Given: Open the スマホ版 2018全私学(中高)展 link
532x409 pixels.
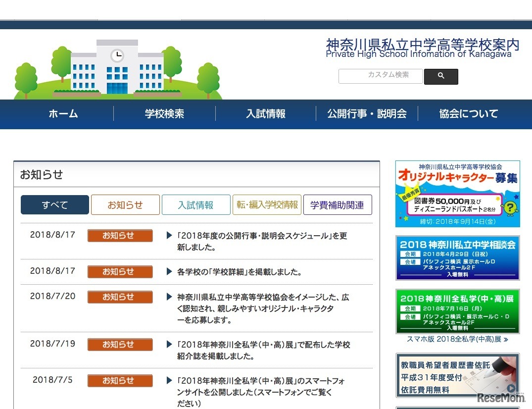Looking at the screenshot, I should (x=456, y=339).
